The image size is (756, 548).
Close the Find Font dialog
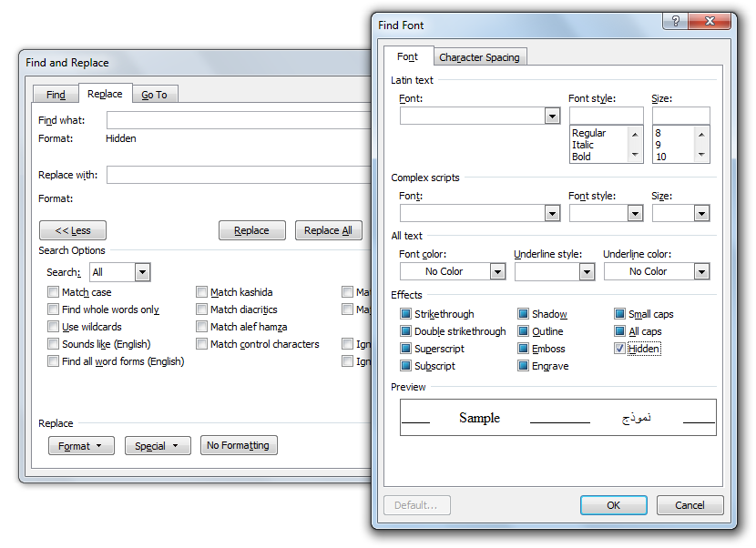(x=713, y=22)
